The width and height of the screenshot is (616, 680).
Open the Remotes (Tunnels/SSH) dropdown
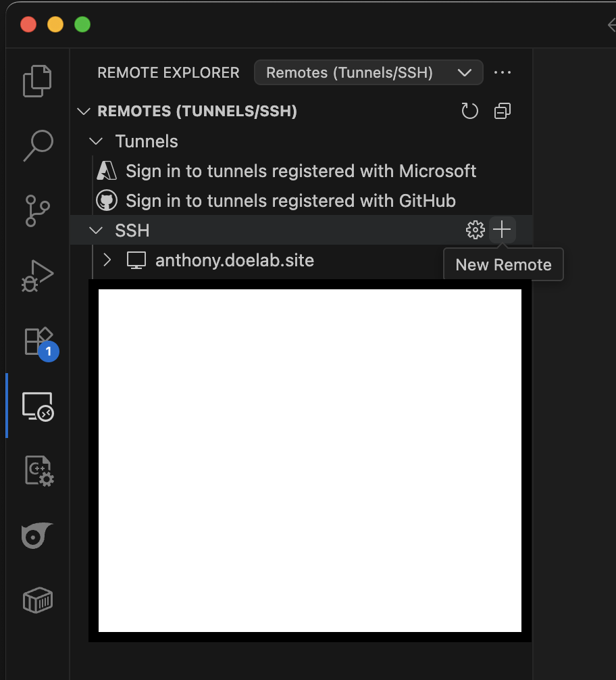[x=369, y=72]
